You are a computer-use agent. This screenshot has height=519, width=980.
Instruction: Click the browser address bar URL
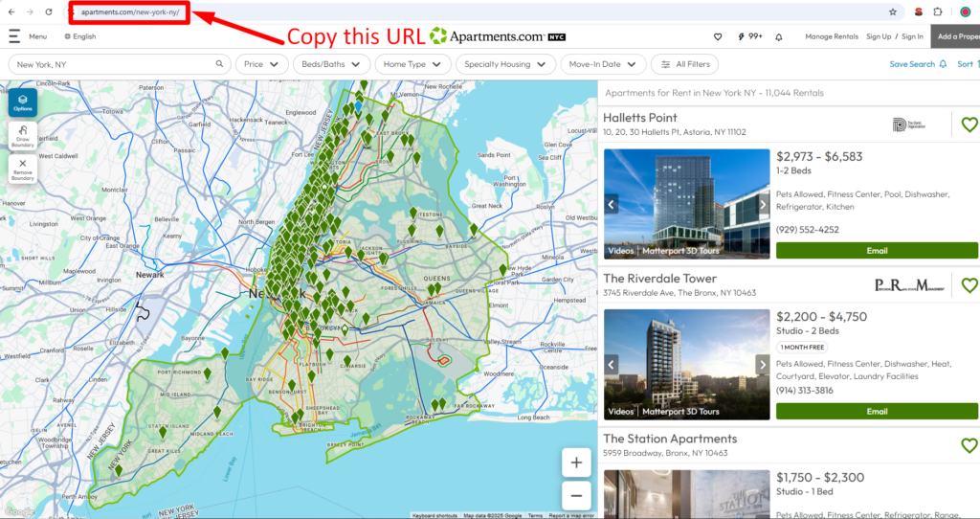130,11
